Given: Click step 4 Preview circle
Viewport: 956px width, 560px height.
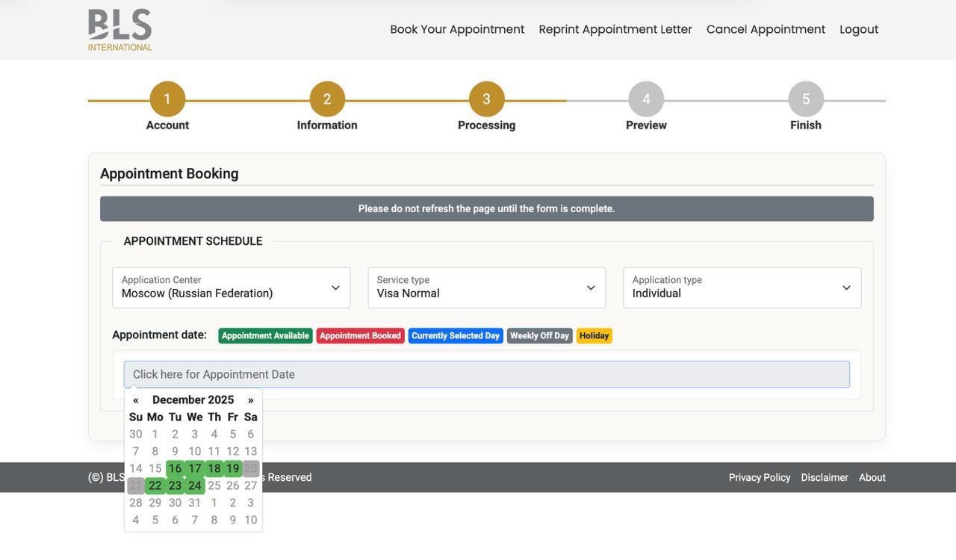Looking at the screenshot, I should 646,99.
